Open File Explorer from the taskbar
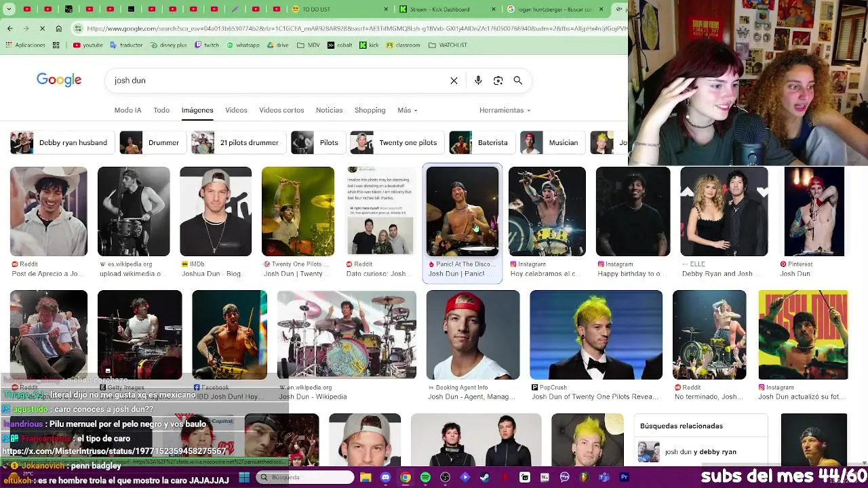868x488 pixels. pos(366,477)
